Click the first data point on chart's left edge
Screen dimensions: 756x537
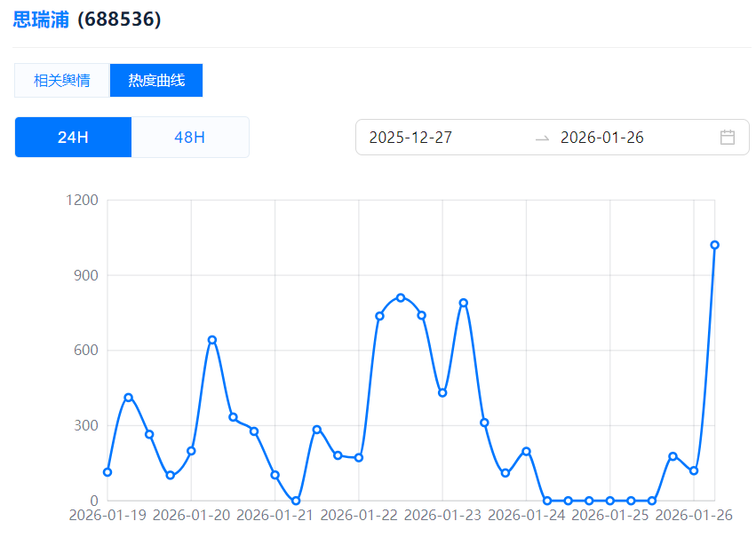(x=107, y=472)
